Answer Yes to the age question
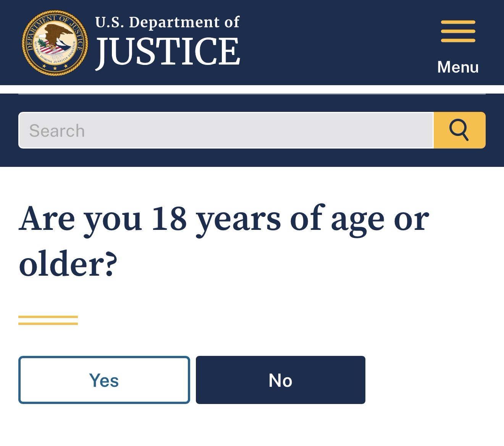 pos(104,380)
